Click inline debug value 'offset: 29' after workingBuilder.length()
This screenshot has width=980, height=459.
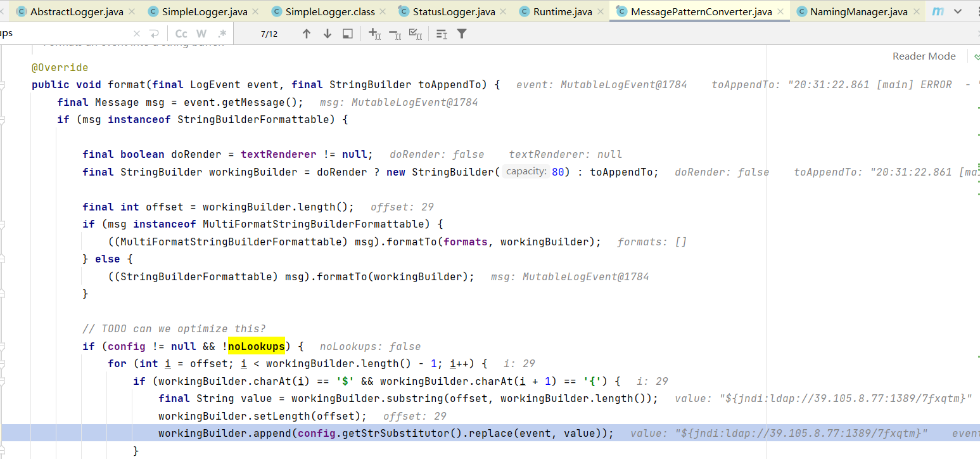click(x=402, y=207)
